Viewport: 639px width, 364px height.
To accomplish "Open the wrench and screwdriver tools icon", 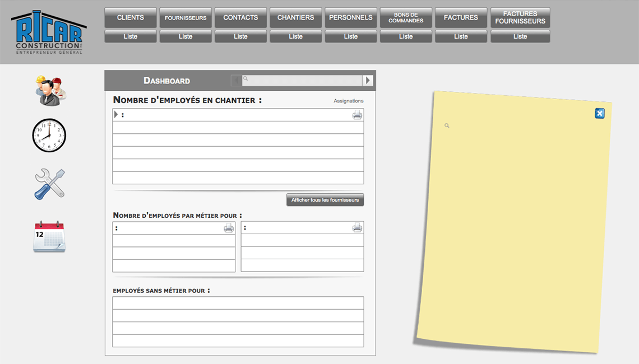I will click(50, 184).
